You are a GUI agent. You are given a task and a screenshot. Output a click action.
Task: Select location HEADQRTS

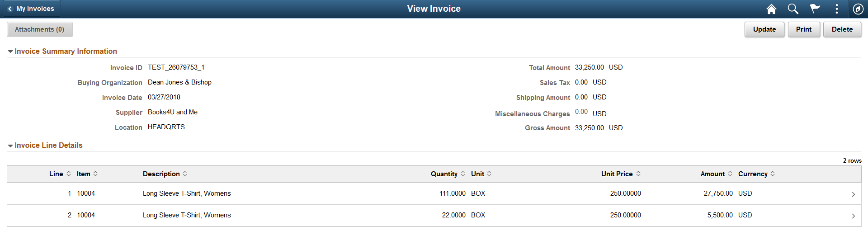pos(166,127)
